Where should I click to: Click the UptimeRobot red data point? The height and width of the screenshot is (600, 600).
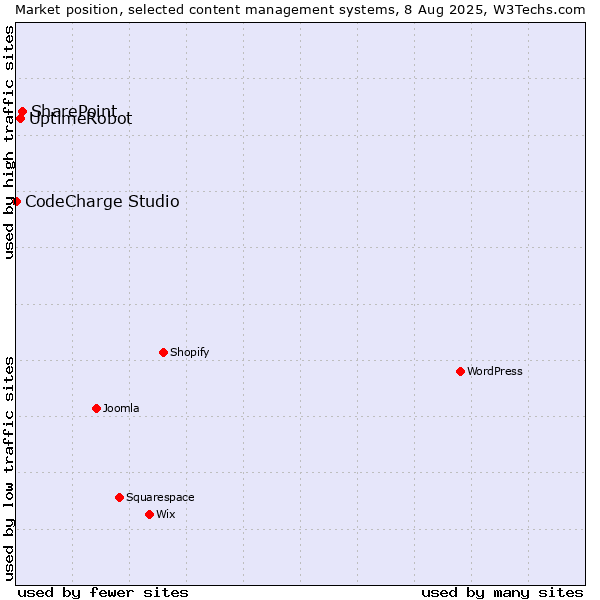(x=21, y=119)
